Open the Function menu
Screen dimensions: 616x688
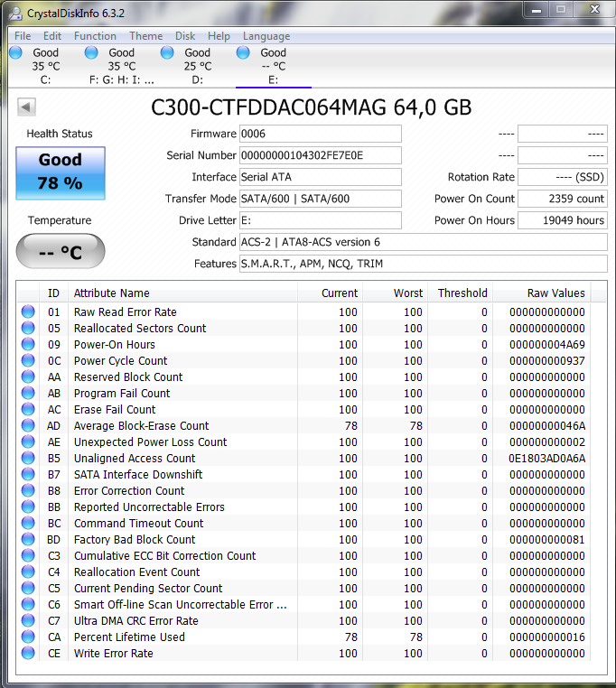[x=95, y=36]
